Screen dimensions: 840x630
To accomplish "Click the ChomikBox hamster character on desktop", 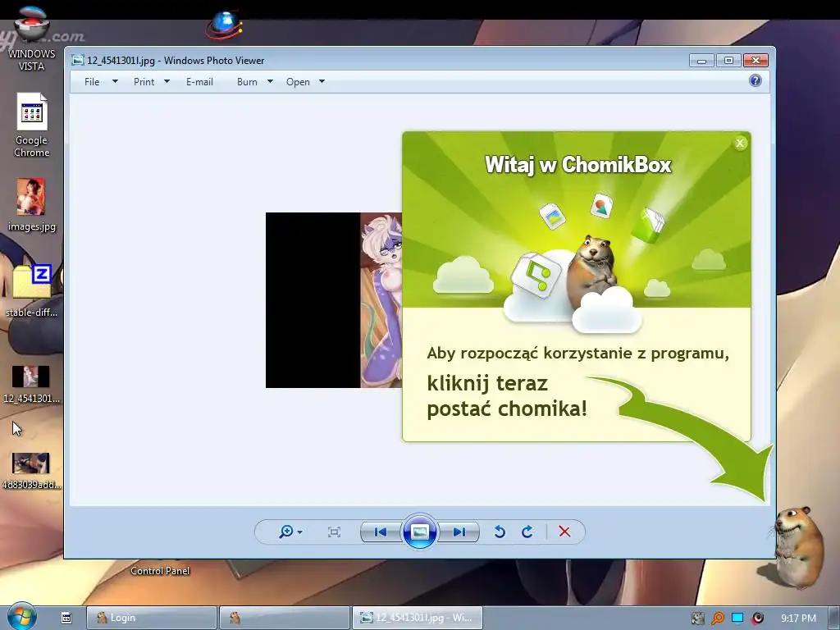I will pos(797,546).
